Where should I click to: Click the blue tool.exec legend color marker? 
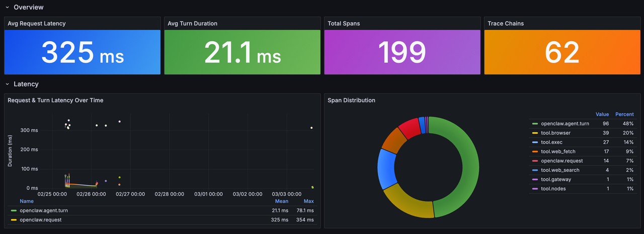(535, 142)
